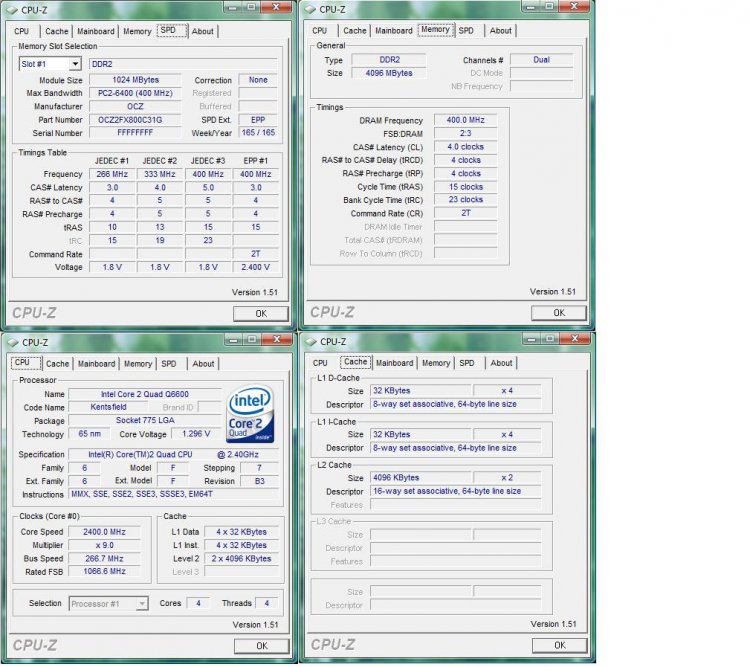Open Memory tab in the Processor window
The width and height of the screenshot is (750, 667).
[x=138, y=364]
